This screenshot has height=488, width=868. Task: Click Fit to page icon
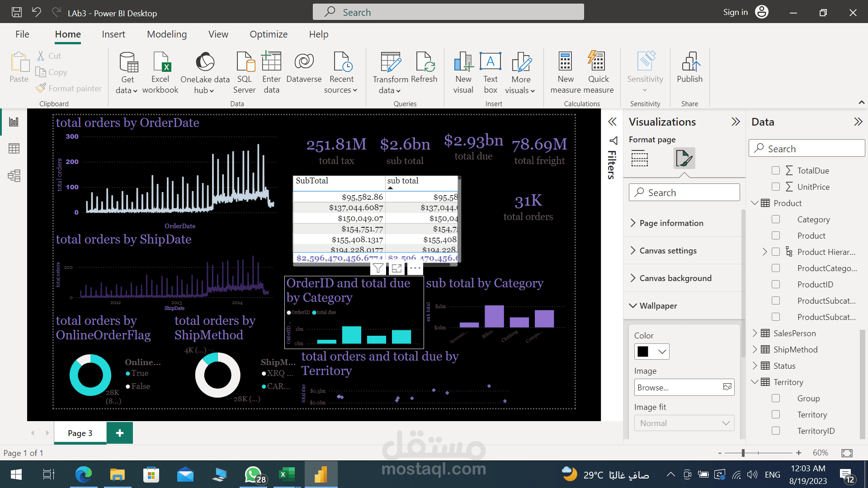[847, 453]
